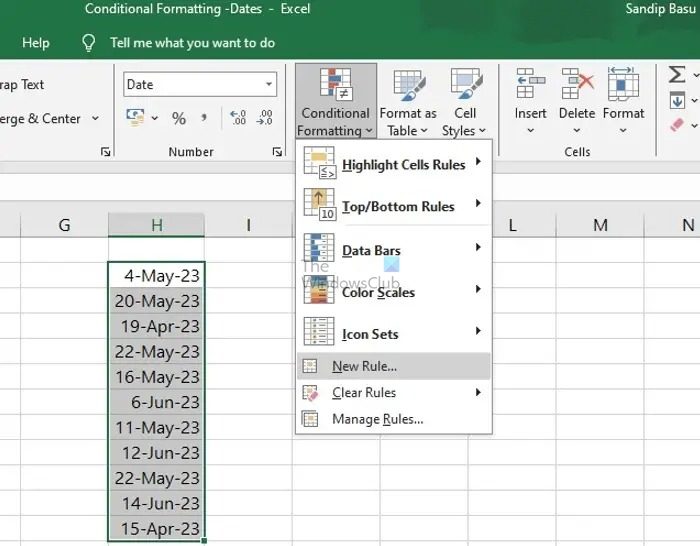
Task: Click the Format as Table icon
Action: (408, 85)
